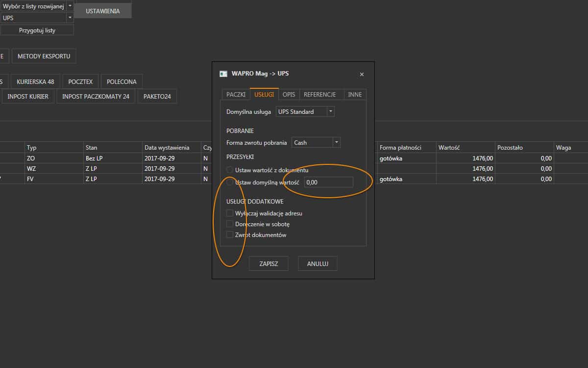Image resolution: width=588 pixels, height=368 pixels.
Task: Choose the KURIERSKA 48 button
Action: click(35, 82)
